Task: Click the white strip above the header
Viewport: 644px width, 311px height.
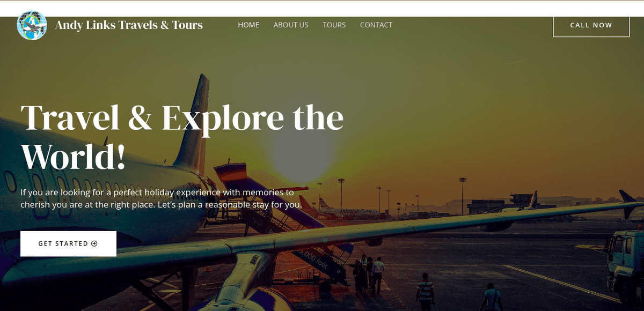Action: [x=322, y=9]
